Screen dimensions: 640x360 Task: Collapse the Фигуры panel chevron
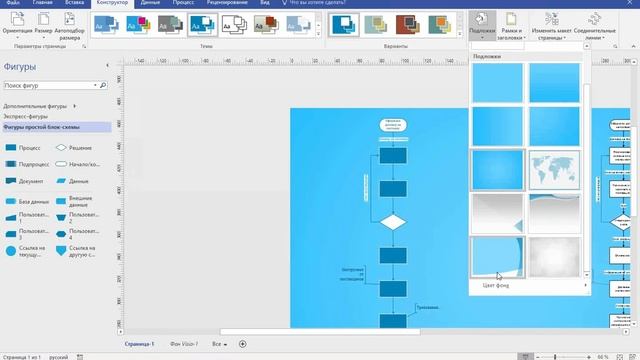pos(107,65)
